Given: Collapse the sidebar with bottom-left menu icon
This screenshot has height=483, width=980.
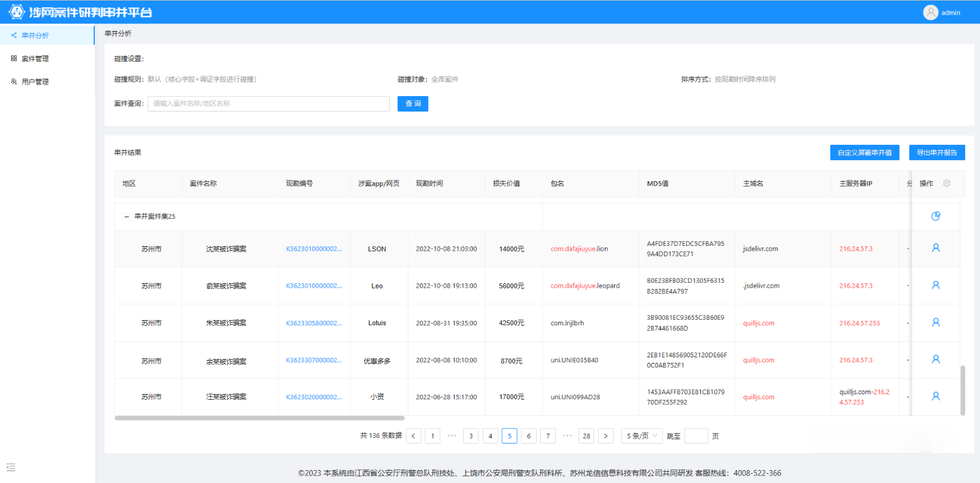Looking at the screenshot, I should (x=10, y=468).
